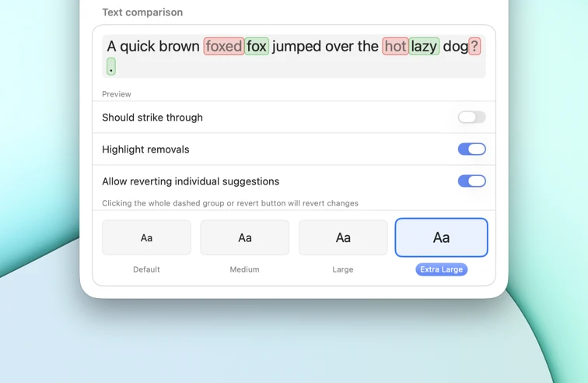
Task: Click the 'Should strike through' label
Action: 152,118
